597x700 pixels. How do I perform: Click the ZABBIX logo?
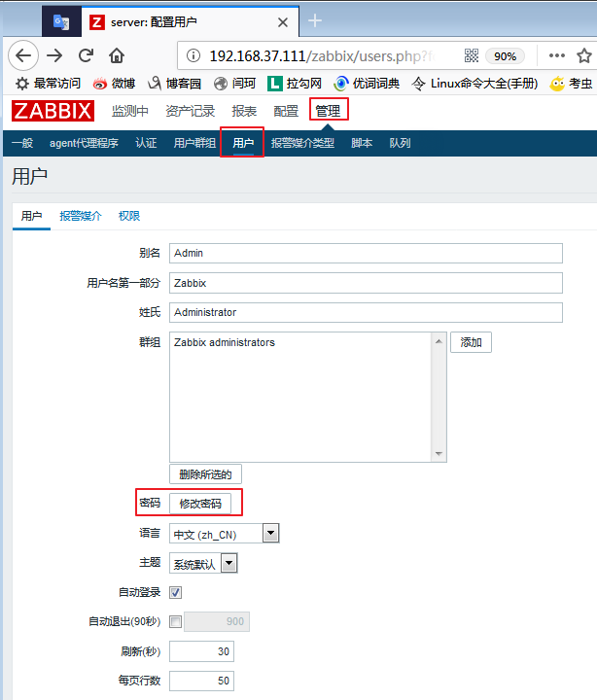tap(53, 110)
